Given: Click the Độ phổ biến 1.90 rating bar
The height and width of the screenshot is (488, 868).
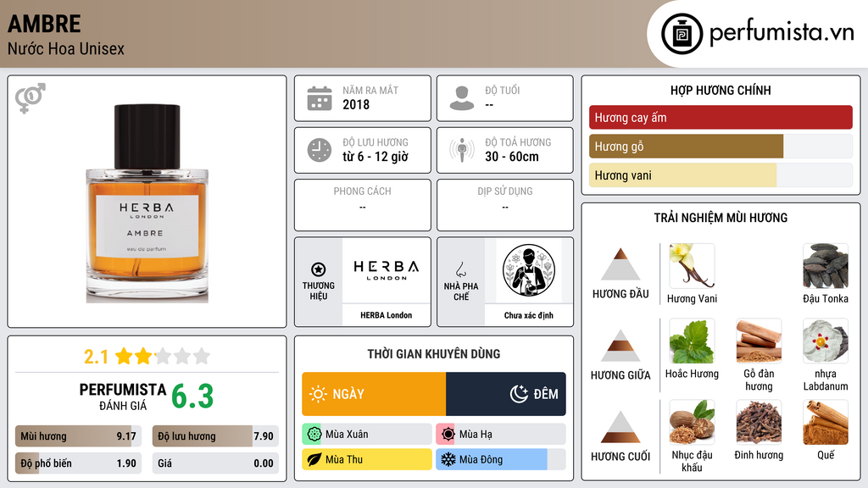Looking at the screenshot, I should 78,463.
